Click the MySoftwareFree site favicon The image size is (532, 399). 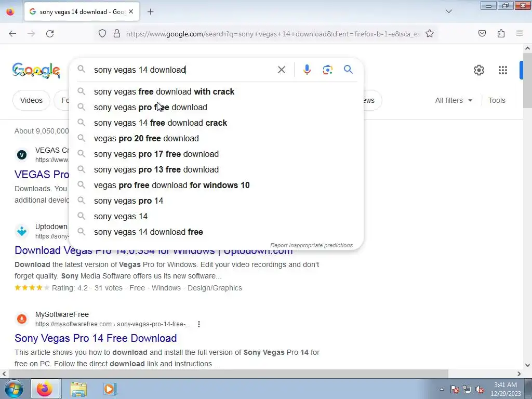(22, 319)
